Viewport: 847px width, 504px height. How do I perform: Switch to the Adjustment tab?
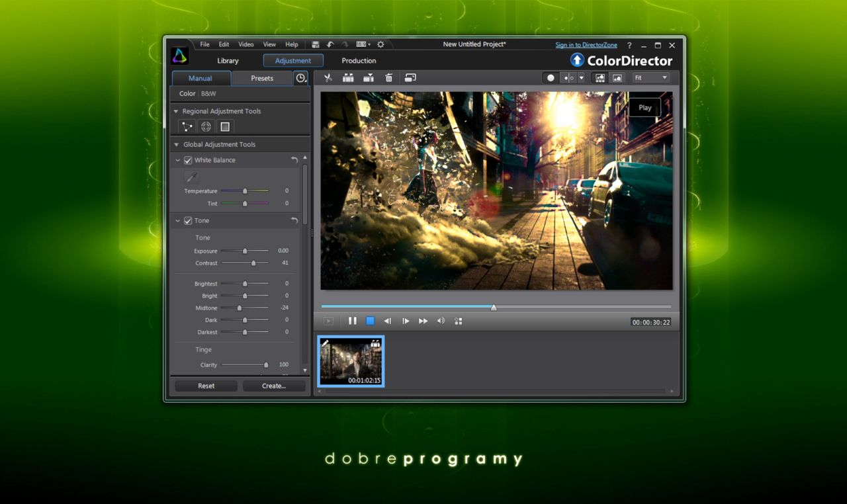(x=293, y=61)
